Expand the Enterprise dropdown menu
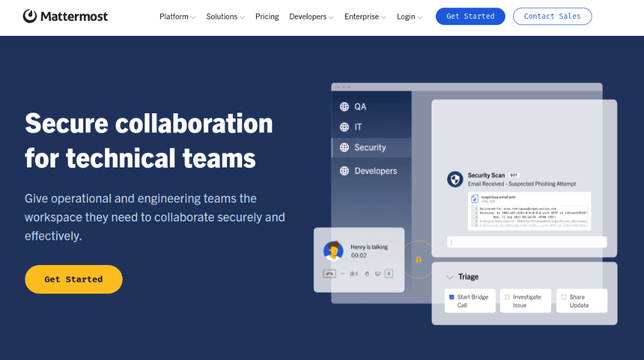Screen dimensions: 644x360 365,17
